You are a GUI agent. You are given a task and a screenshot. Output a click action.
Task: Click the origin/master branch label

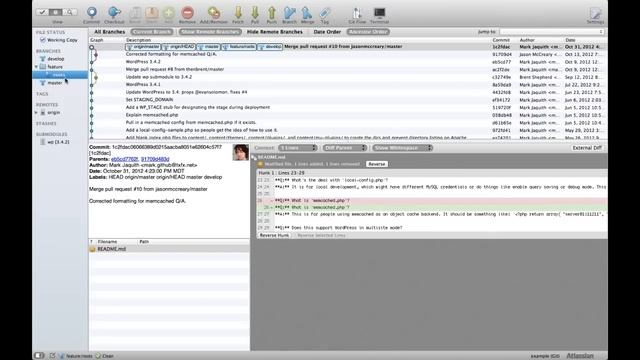pyautogui.click(x=143, y=47)
